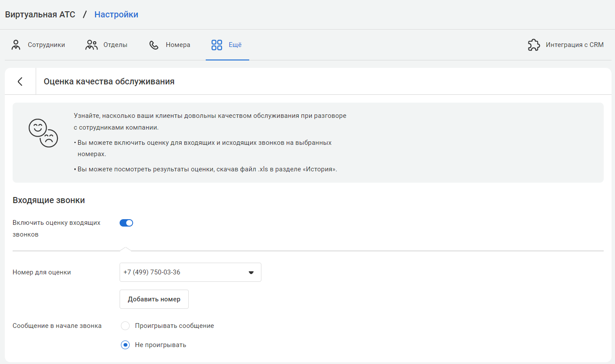
Task: Click the Сотрудники person icon
Action: (16, 45)
